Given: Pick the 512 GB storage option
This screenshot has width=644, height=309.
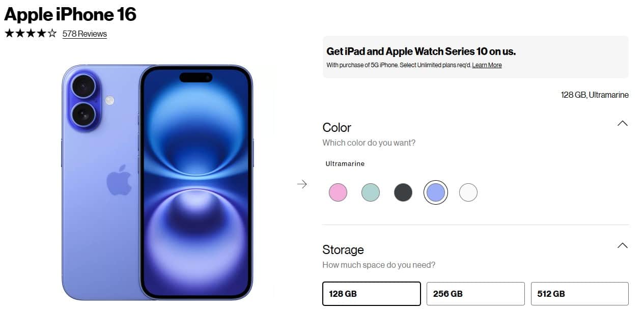Looking at the screenshot, I should coord(579,294).
